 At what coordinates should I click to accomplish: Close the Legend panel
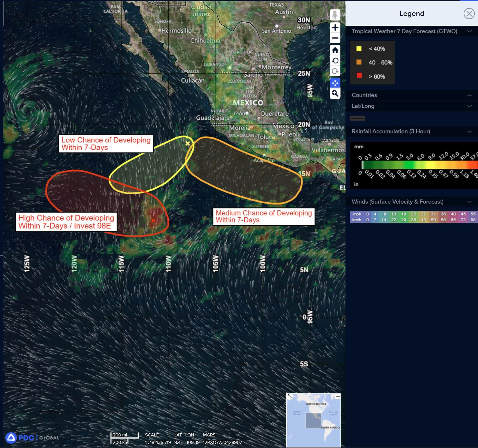(469, 13)
